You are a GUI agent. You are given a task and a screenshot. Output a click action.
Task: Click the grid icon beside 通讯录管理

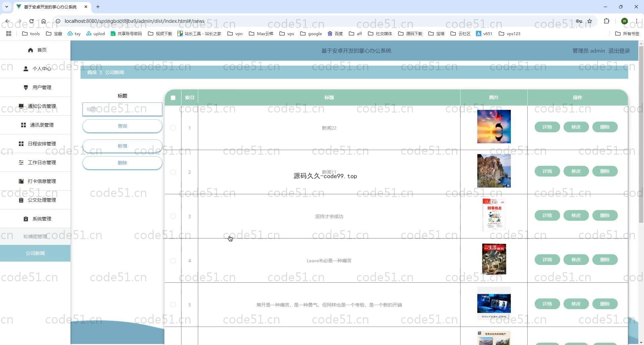[x=23, y=125]
